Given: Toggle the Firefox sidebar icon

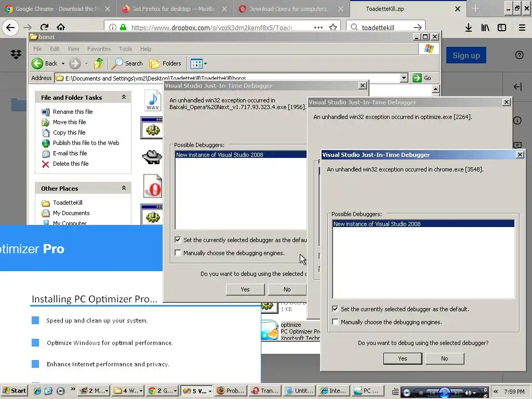Looking at the screenshot, I should (x=502, y=28).
